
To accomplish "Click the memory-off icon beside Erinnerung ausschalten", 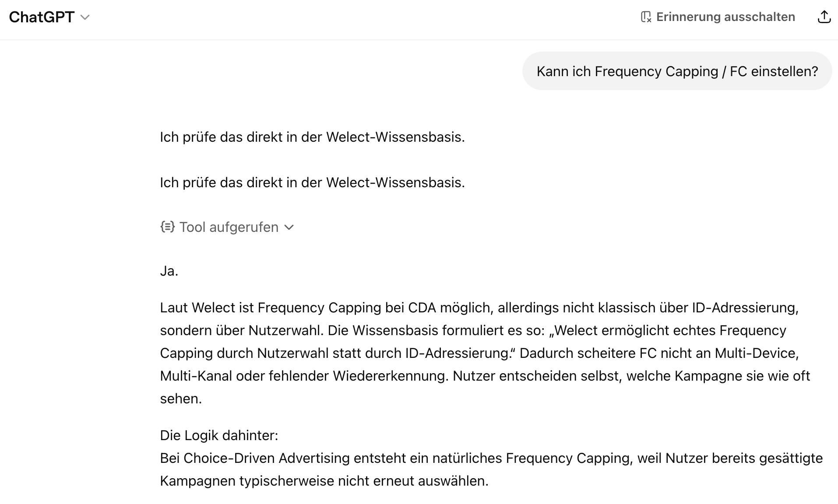I will (x=646, y=17).
